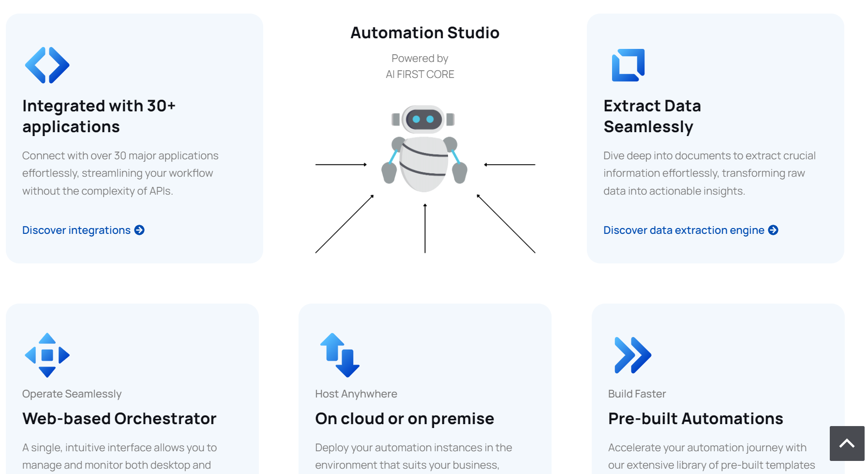Click the square Extract Data icon
Viewport: 868px width, 474px height.
(628, 65)
